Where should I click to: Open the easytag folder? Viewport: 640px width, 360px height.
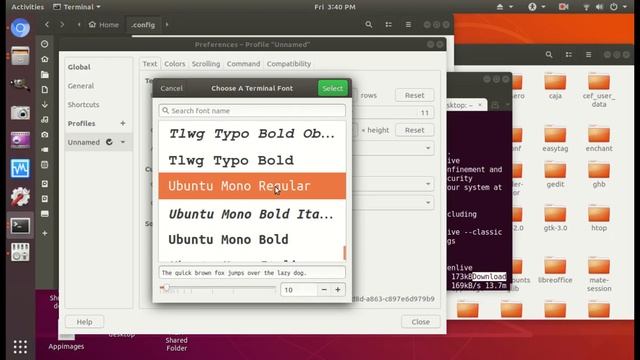click(555, 139)
